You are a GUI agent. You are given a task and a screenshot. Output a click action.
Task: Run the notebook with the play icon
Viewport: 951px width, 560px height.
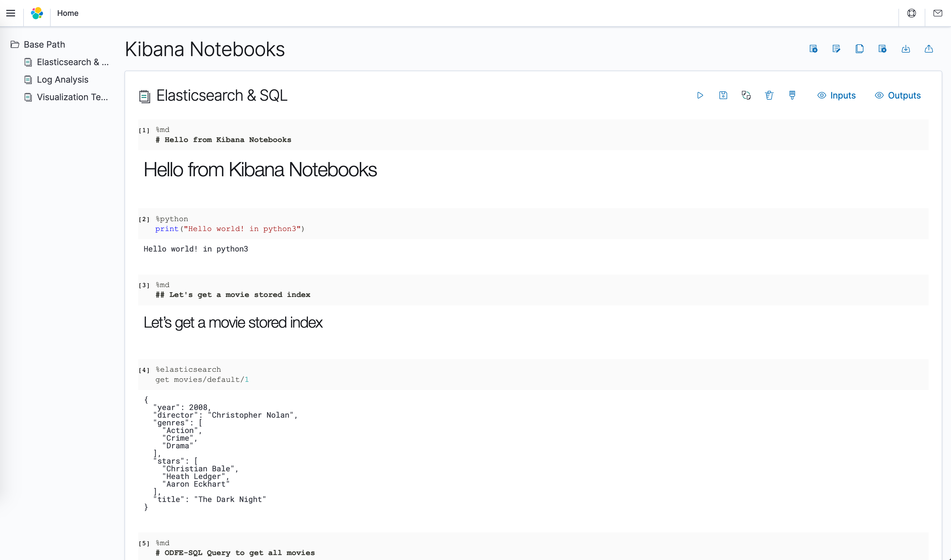700,96
